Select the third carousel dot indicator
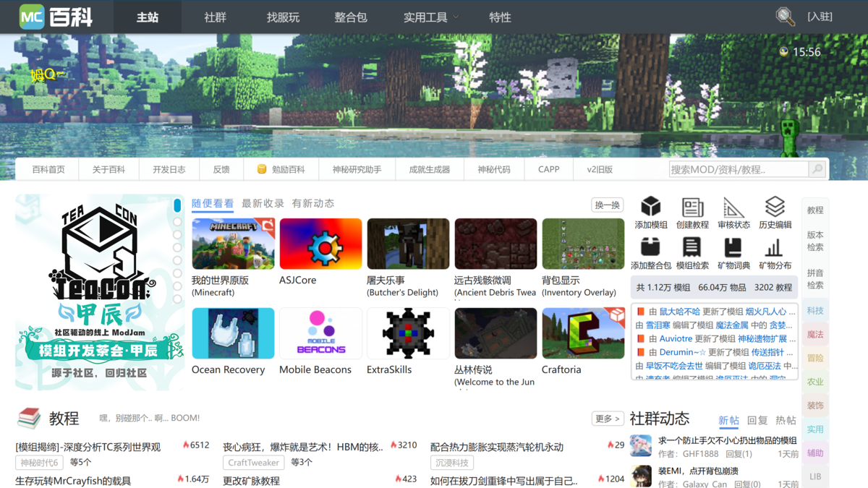This screenshot has width=868, height=488. [177, 234]
